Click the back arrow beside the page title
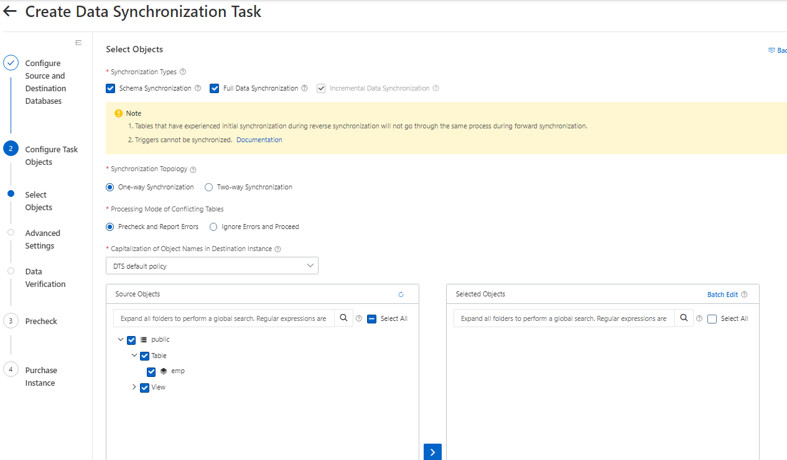This screenshot has height=460, width=787. click(10, 12)
